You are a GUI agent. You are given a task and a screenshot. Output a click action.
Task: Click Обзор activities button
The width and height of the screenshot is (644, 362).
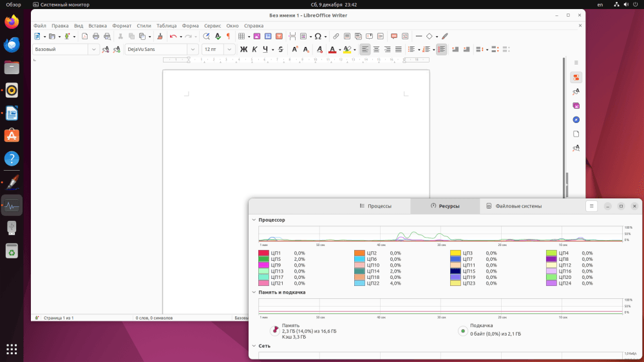click(x=14, y=5)
